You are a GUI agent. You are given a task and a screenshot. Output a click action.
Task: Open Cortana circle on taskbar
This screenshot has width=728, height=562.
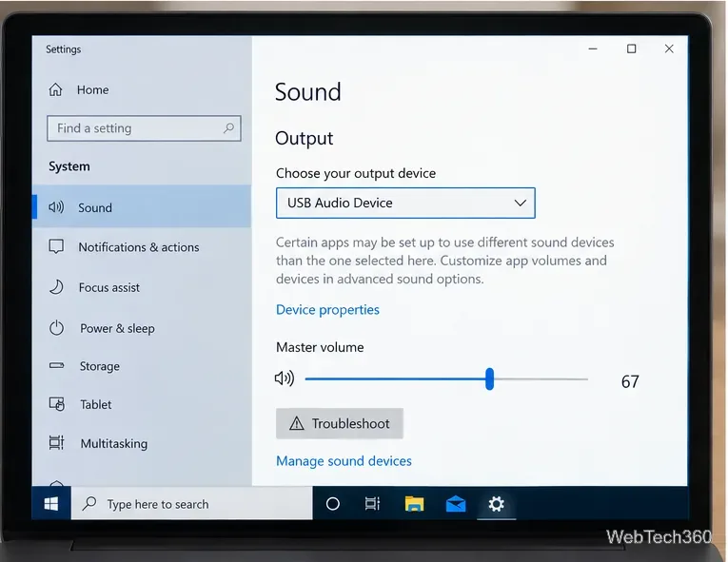(x=333, y=504)
